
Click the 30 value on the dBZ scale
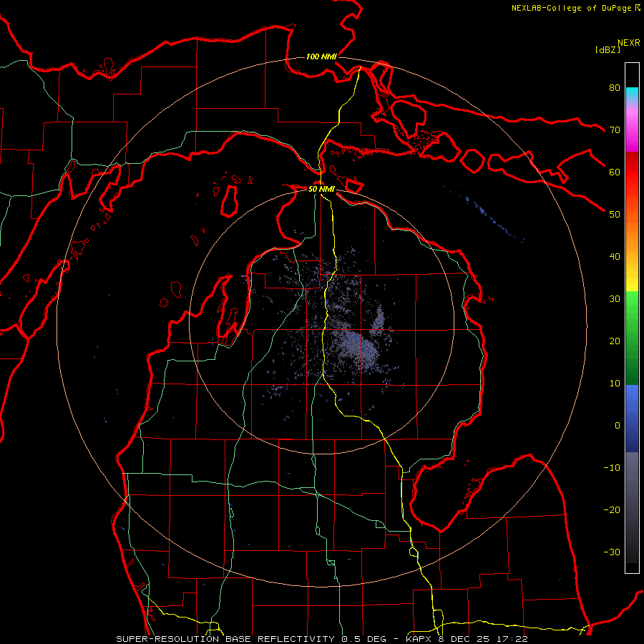coord(615,298)
